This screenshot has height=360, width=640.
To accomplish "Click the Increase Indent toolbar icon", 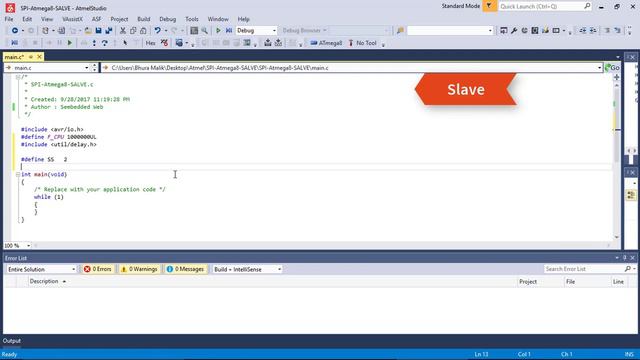I will 593,31.
